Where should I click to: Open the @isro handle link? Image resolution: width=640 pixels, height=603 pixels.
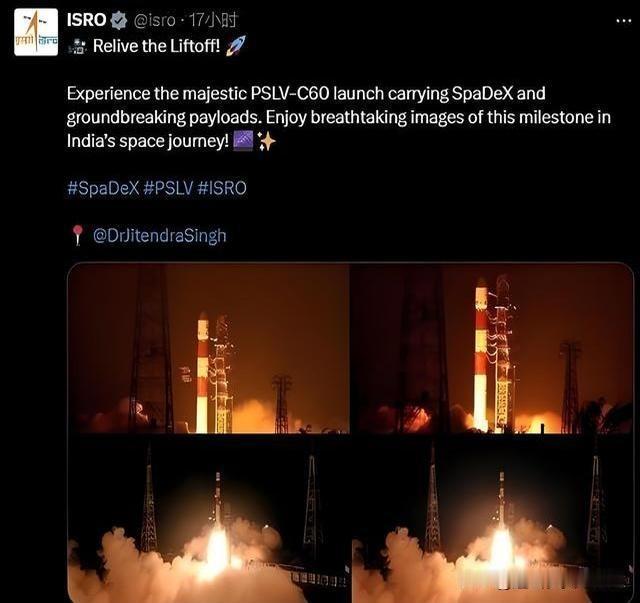tap(154, 20)
